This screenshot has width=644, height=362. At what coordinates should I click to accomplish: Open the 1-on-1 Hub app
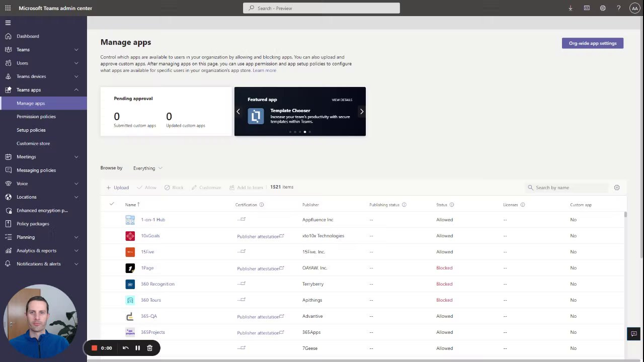(x=153, y=220)
